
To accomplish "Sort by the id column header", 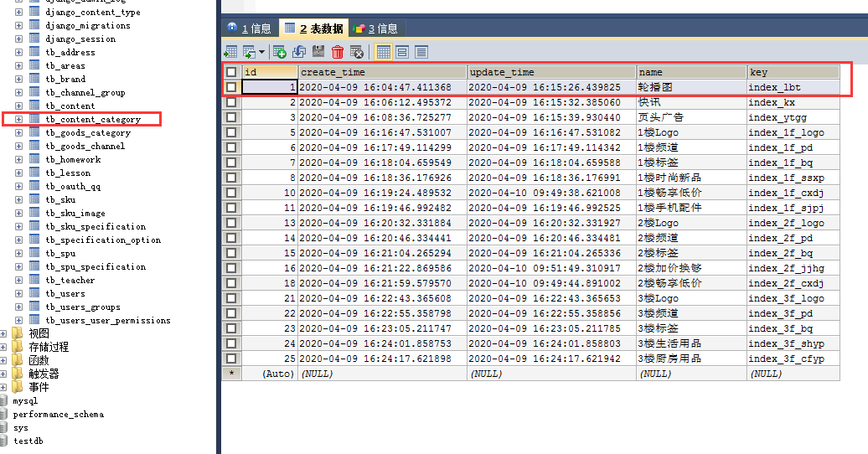I will click(x=270, y=72).
